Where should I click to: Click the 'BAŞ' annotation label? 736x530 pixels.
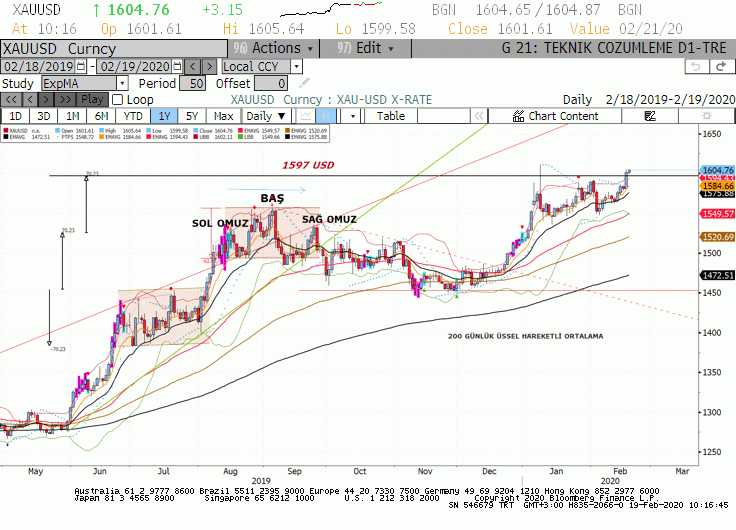[272, 199]
